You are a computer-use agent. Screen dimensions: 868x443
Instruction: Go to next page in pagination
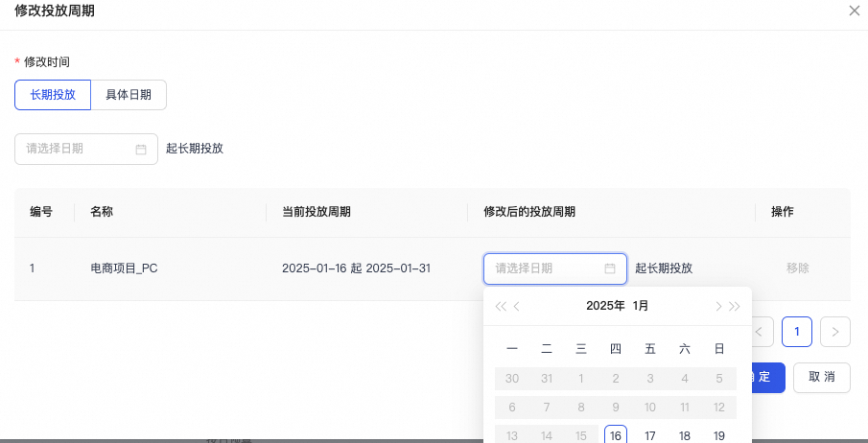835,332
